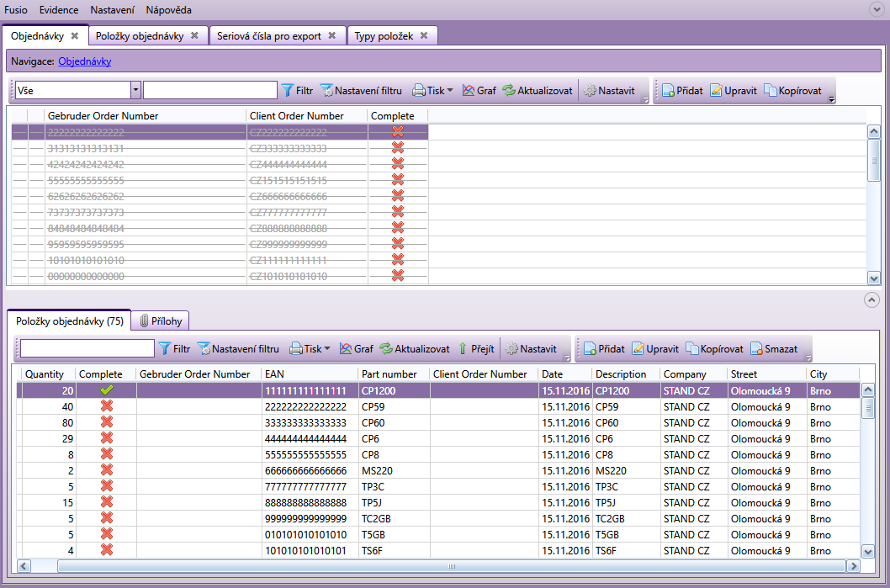Open the Evidence menu
Screen dimensions: 890x588
tap(59, 10)
